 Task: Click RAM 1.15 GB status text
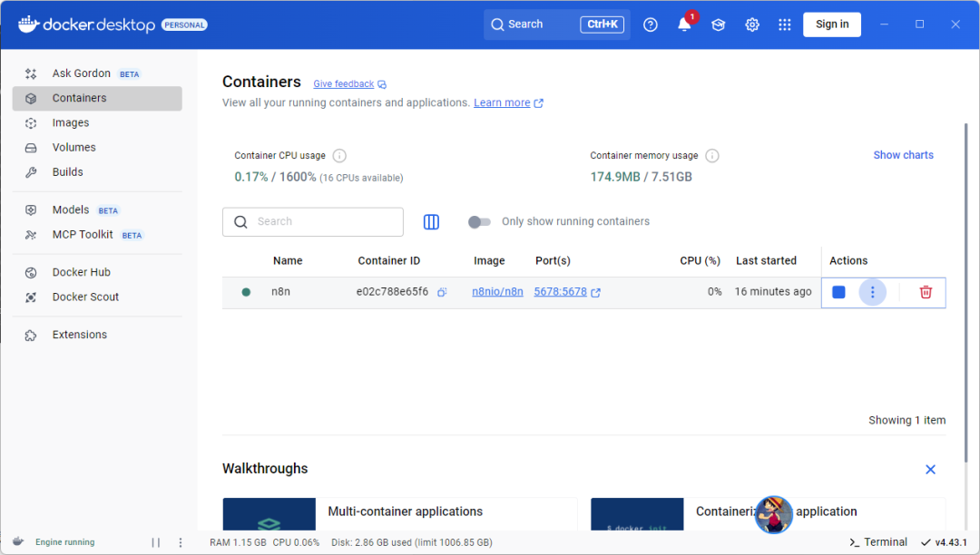click(238, 542)
